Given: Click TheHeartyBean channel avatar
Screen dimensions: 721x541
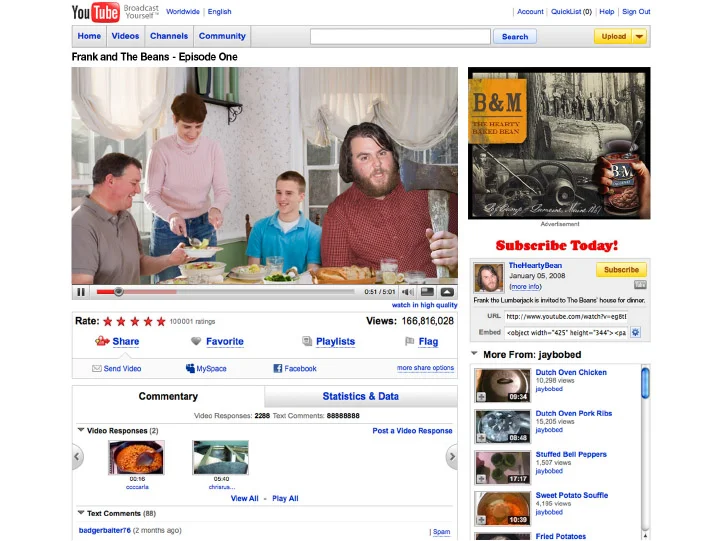Looking at the screenshot, I should [x=489, y=278].
